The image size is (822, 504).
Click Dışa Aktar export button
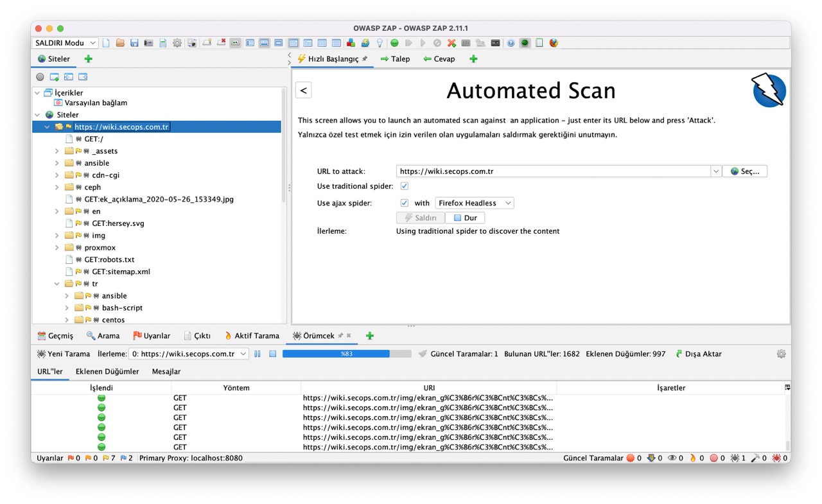click(698, 354)
